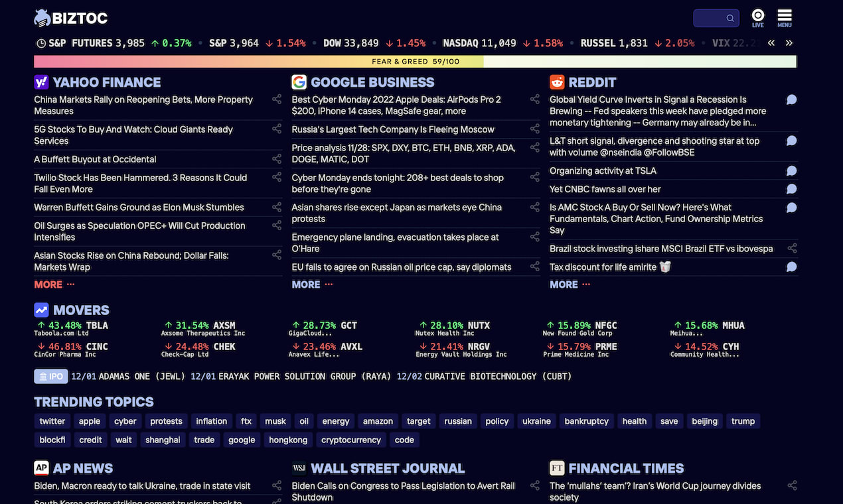Select the hongkong trending topic
The image size is (843, 504).
click(288, 440)
